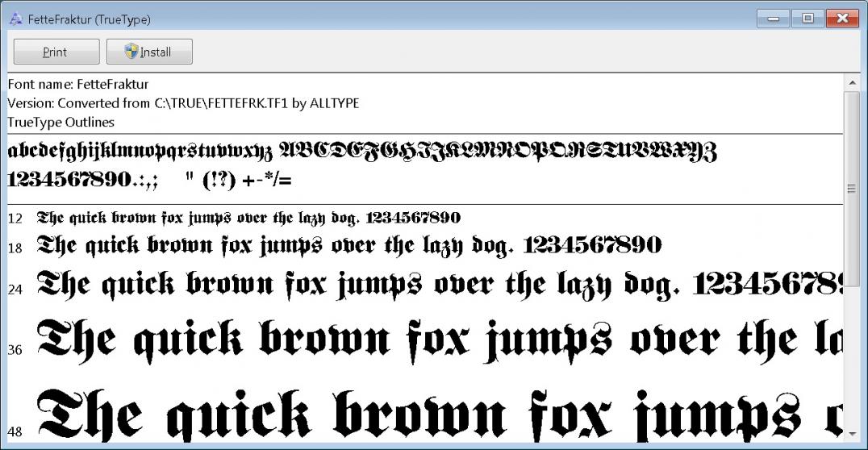Maximize the FetteFraktur window
This screenshot has height=450, width=868.
coord(807,19)
